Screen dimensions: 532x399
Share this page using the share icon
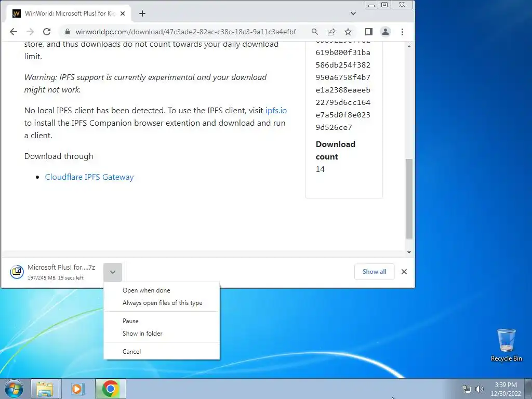(331, 32)
